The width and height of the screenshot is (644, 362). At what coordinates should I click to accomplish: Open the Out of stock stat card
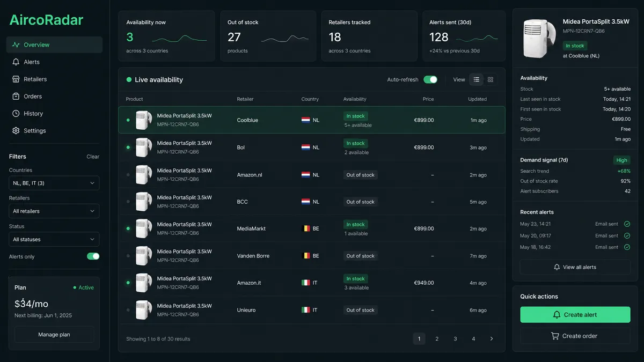tap(267, 36)
